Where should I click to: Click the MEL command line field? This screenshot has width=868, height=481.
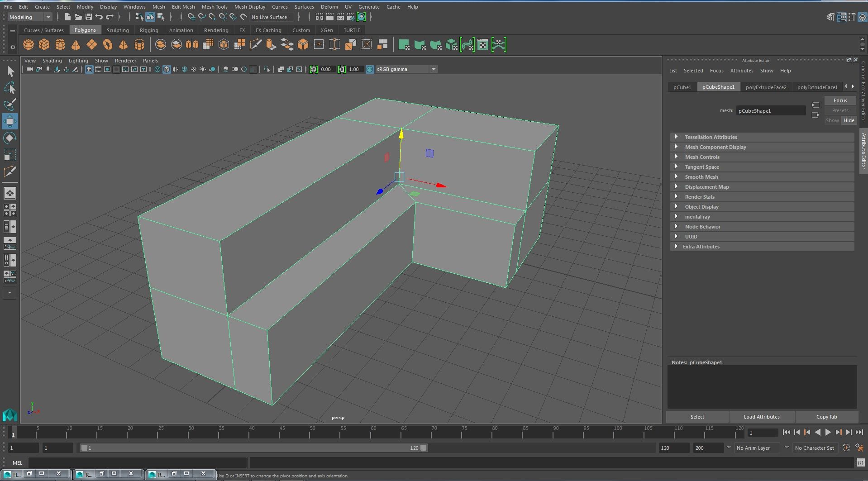(138, 463)
